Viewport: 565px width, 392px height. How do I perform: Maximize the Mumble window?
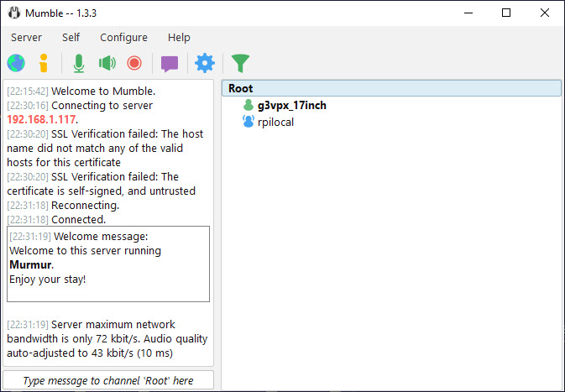pos(506,13)
